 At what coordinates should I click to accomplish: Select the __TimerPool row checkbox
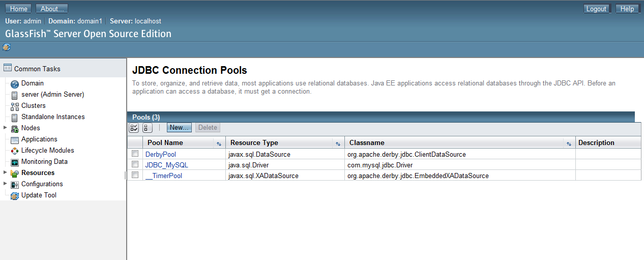pyautogui.click(x=135, y=175)
